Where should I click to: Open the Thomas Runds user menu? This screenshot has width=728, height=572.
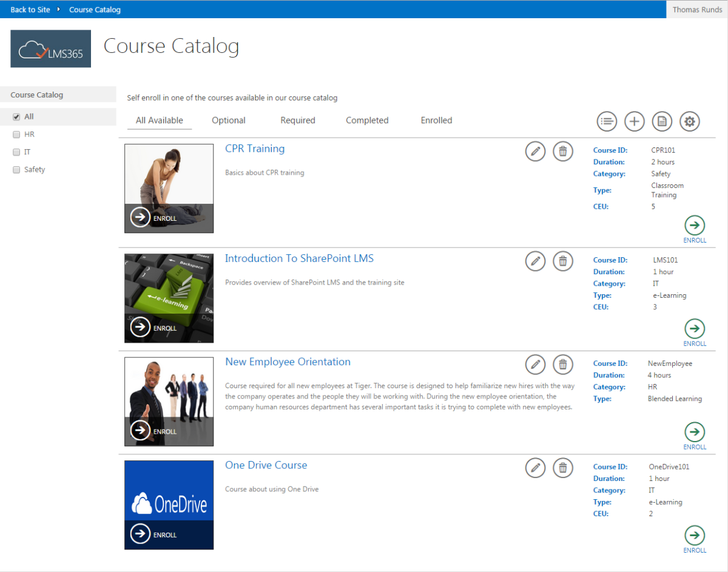coord(698,10)
